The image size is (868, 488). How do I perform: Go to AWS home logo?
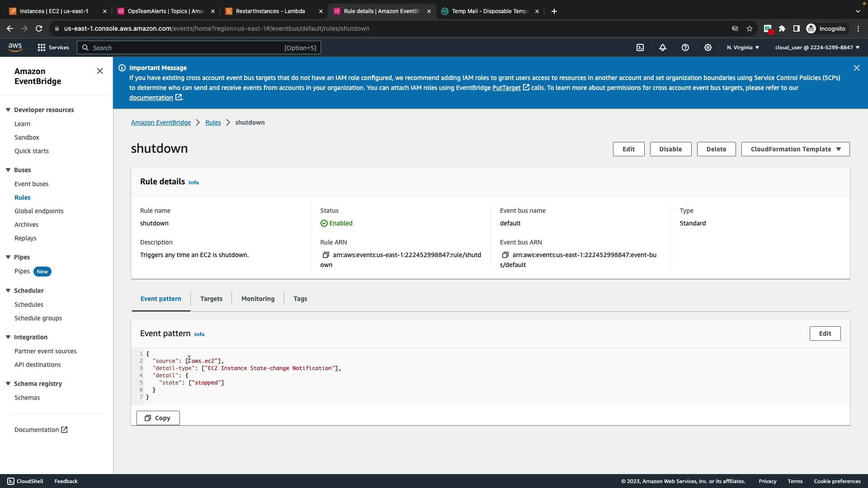pos(15,47)
